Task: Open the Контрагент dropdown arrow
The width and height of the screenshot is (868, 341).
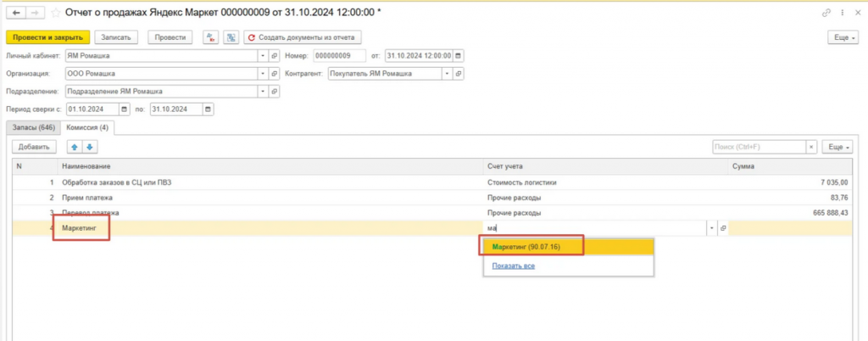Action: coord(445,73)
